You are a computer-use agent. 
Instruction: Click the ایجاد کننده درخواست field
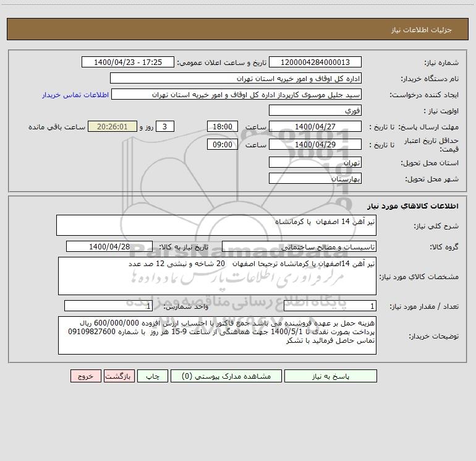237,95
